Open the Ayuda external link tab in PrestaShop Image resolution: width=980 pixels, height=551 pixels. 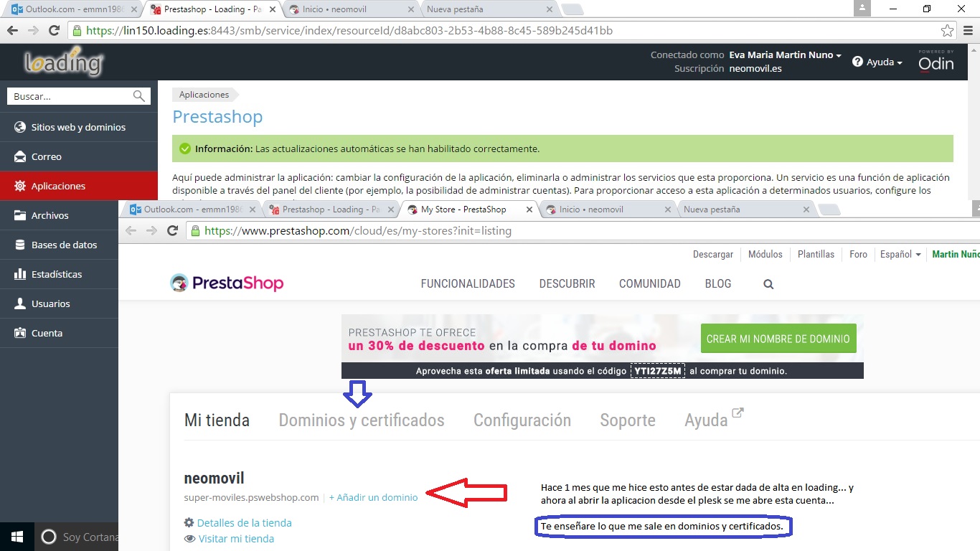pos(714,419)
